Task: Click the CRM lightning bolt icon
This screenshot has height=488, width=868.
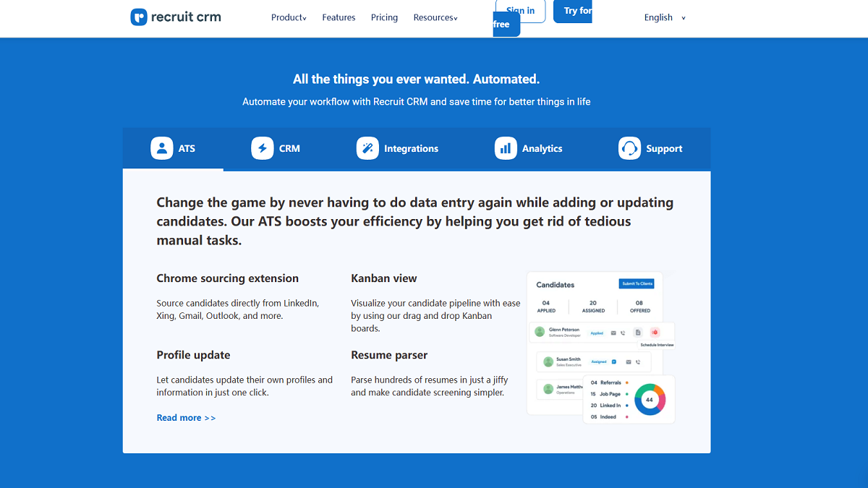Action: (263, 147)
